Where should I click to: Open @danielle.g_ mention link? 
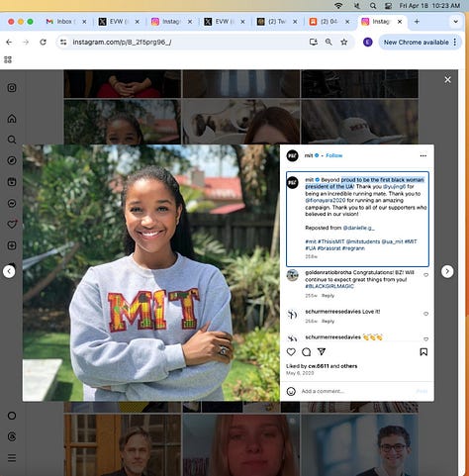359,228
